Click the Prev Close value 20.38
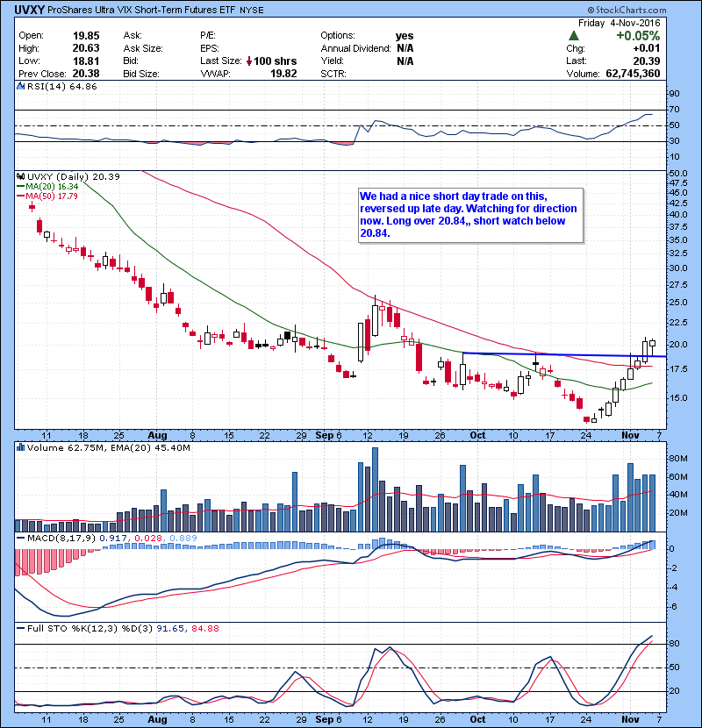The height and width of the screenshot is (728, 702). [86, 74]
